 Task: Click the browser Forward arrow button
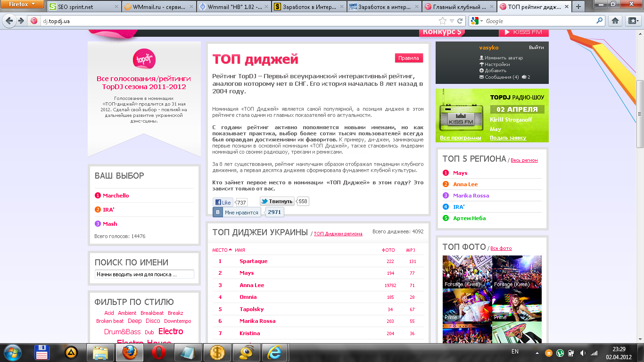21,21
